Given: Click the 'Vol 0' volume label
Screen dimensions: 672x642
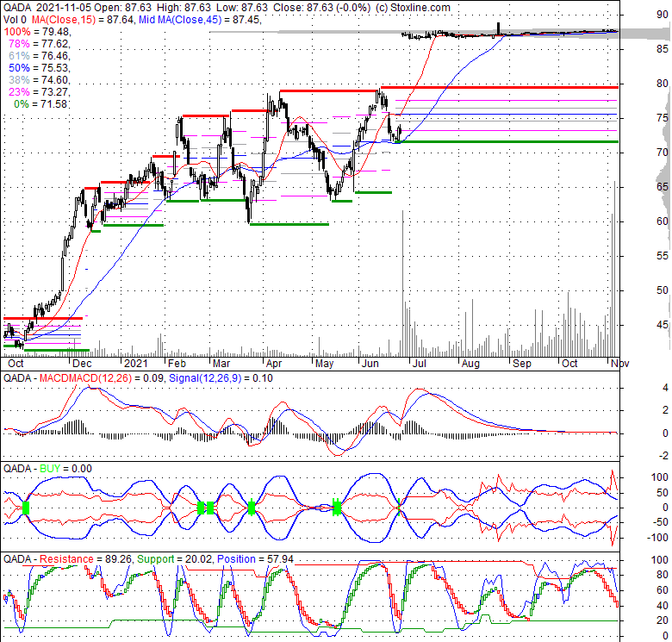Looking at the screenshot, I should pyautogui.click(x=15, y=20).
